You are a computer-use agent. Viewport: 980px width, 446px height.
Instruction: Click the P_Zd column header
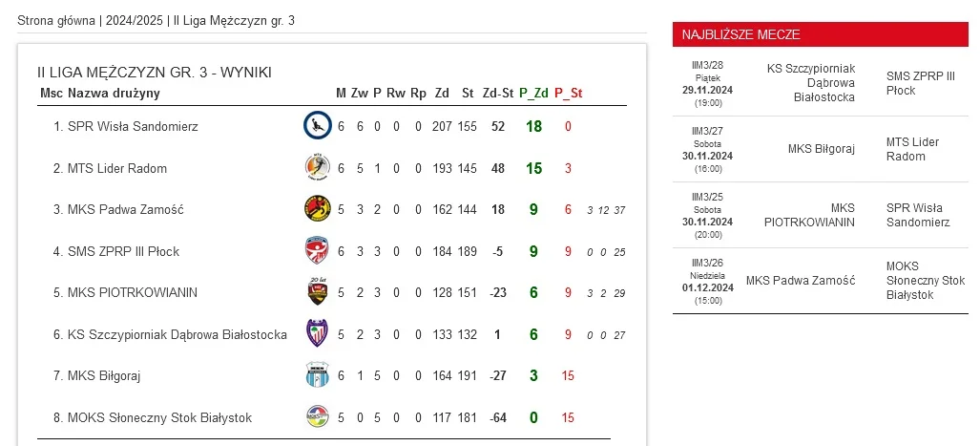point(533,94)
